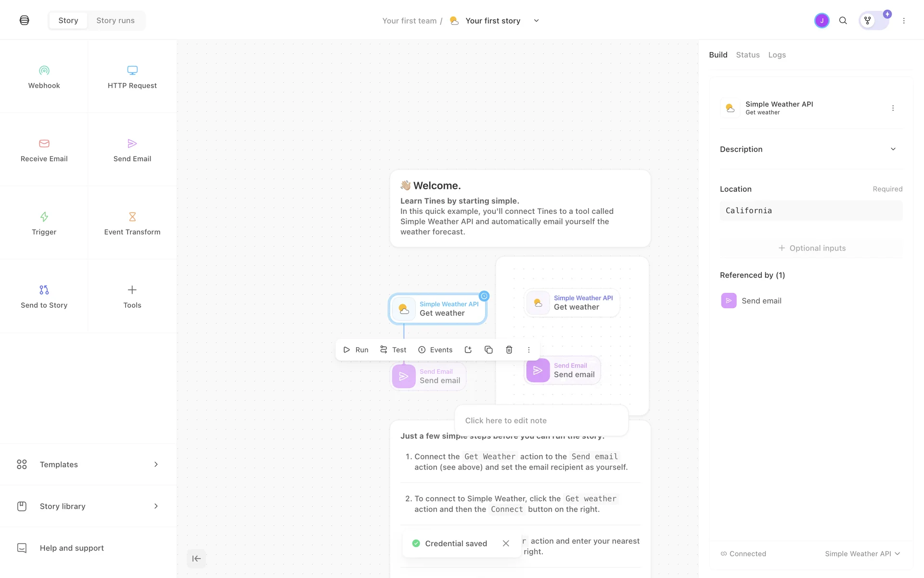Add Optional inputs
This screenshot has height=578, width=924.
[x=811, y=248]
